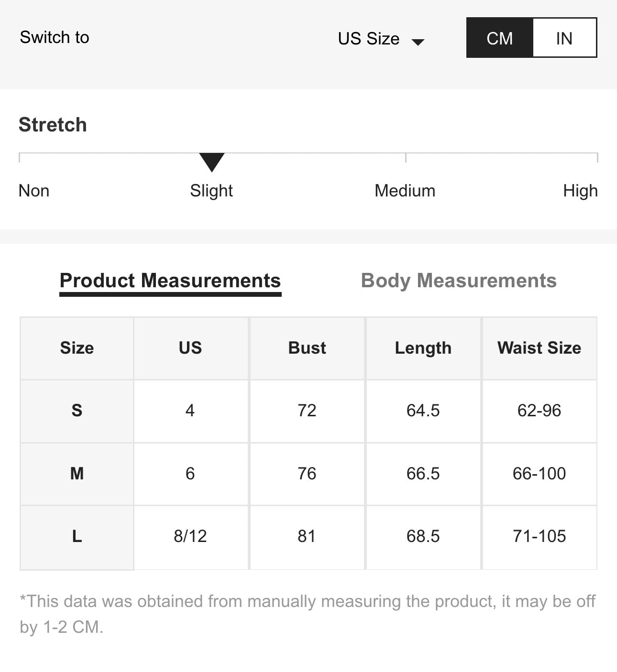
Task: Click the 66-100 waist size cell
Action: pos(539,474)
